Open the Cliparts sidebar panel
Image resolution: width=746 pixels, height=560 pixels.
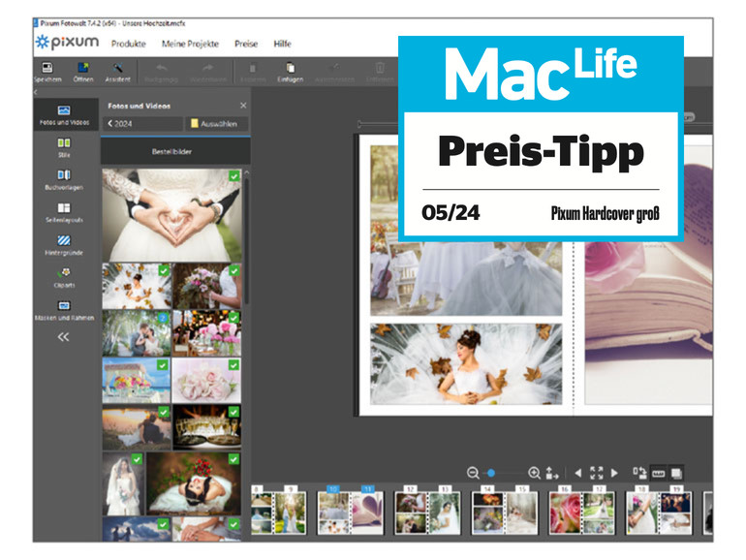(x=64, y=277)
